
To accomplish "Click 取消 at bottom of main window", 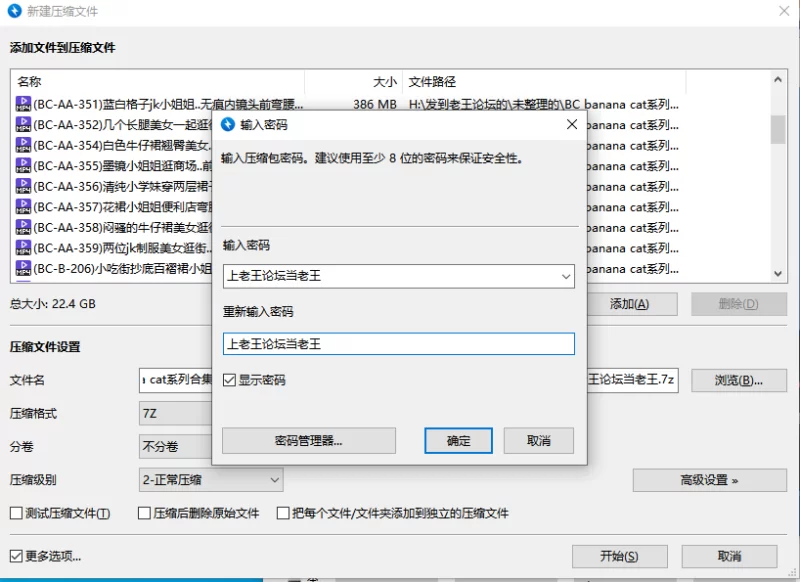I will [x=729, y=556].
